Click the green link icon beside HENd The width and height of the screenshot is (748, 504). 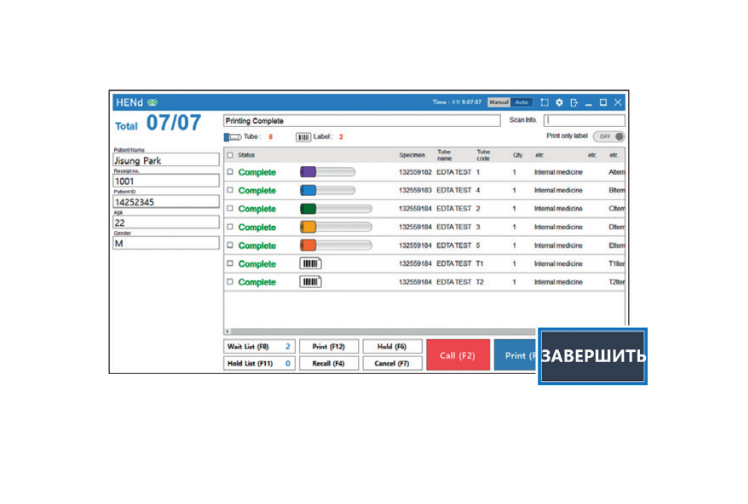(x=152, y=103)
